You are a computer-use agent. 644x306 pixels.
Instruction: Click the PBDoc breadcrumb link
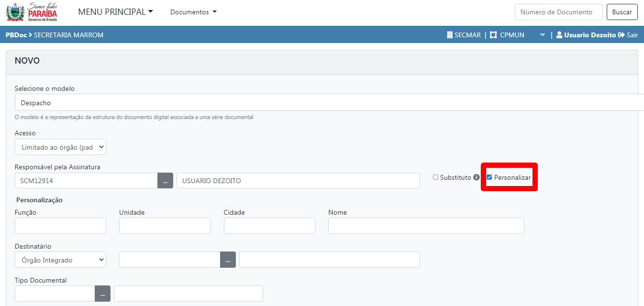tap(16, 35)
